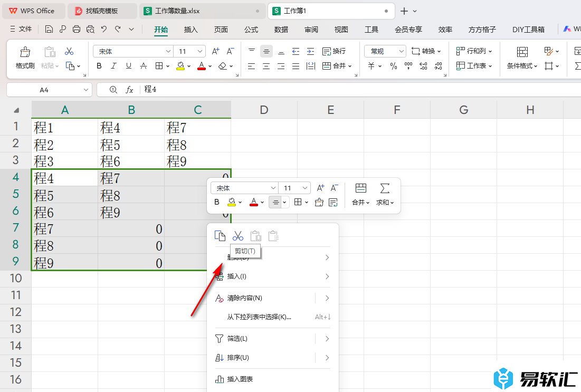
Task: Click Merge (合并) icon in mini toolbar
Action: 360,194
